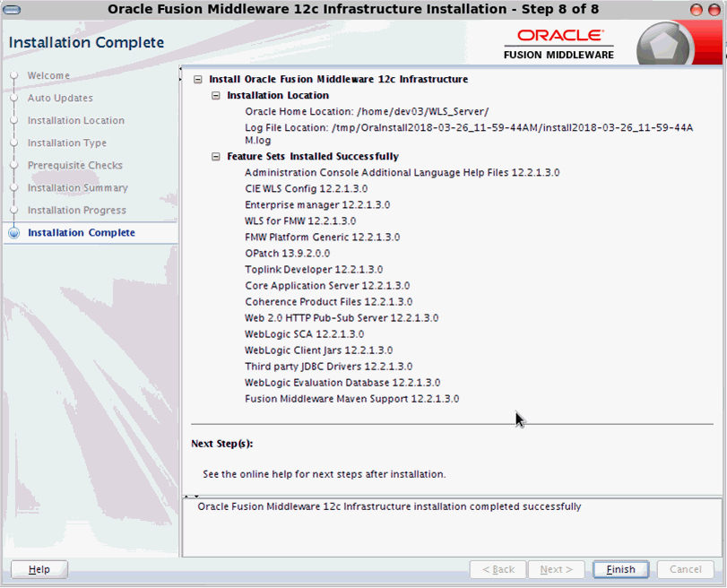Click the Next Step(s) heading text
This screenshot has width=727, height=588.
222,444
